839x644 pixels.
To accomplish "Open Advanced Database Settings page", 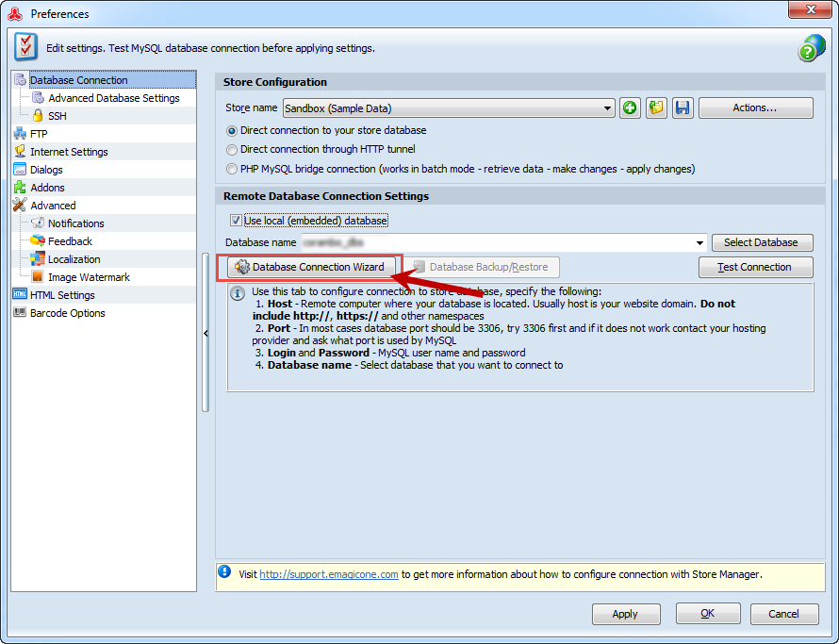I will [113, 98].
